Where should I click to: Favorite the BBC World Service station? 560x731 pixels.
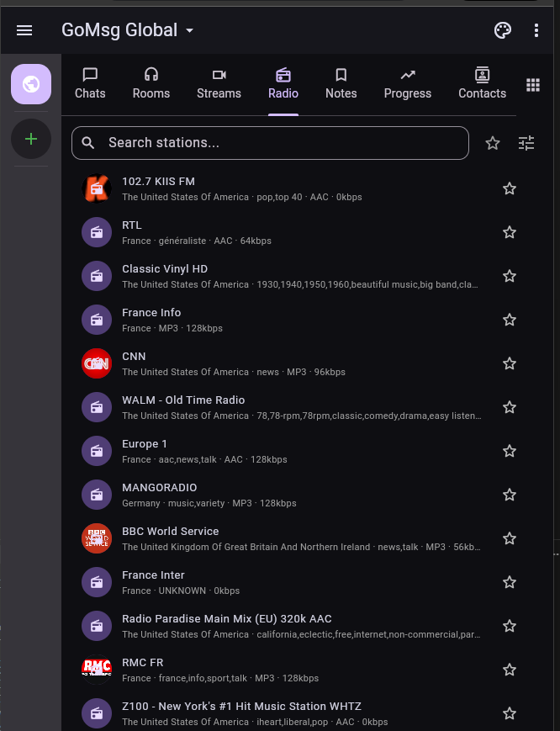510,538
